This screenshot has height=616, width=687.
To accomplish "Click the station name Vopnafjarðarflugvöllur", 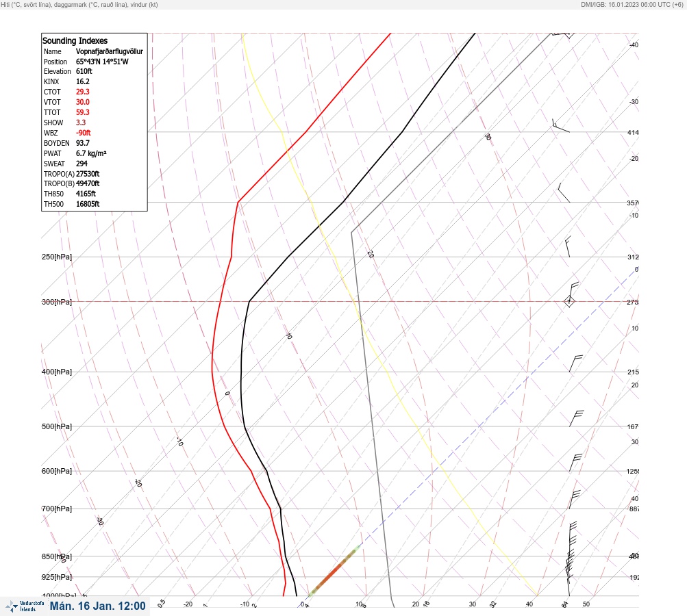I will [110, 51].
